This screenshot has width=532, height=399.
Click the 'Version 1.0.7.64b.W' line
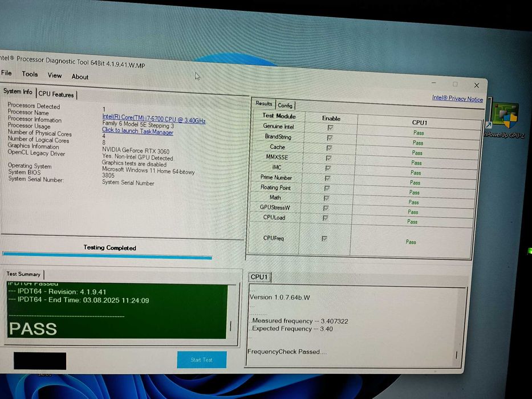[x=280, y=298]
